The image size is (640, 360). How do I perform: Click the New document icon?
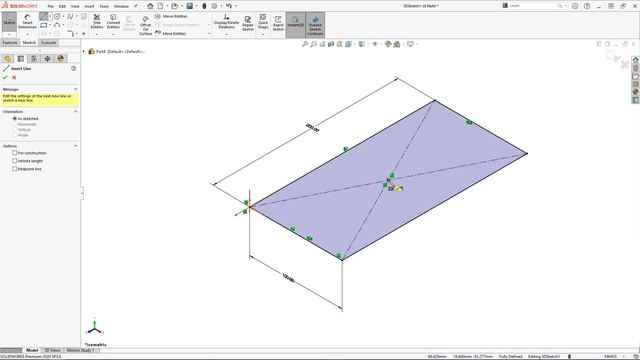tap(160, 6)
